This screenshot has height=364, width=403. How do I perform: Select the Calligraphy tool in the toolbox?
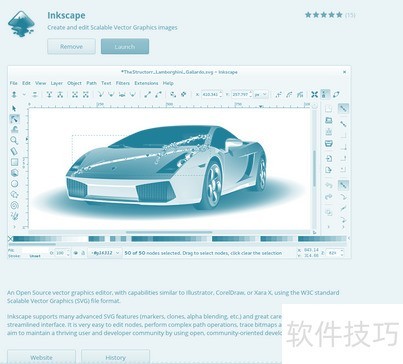click(14, 216)
